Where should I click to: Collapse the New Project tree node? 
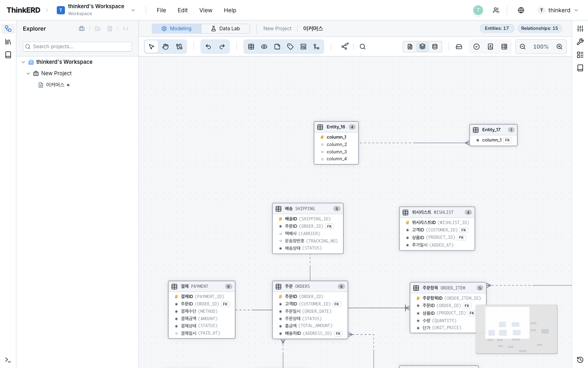click(x=28, y=74)
